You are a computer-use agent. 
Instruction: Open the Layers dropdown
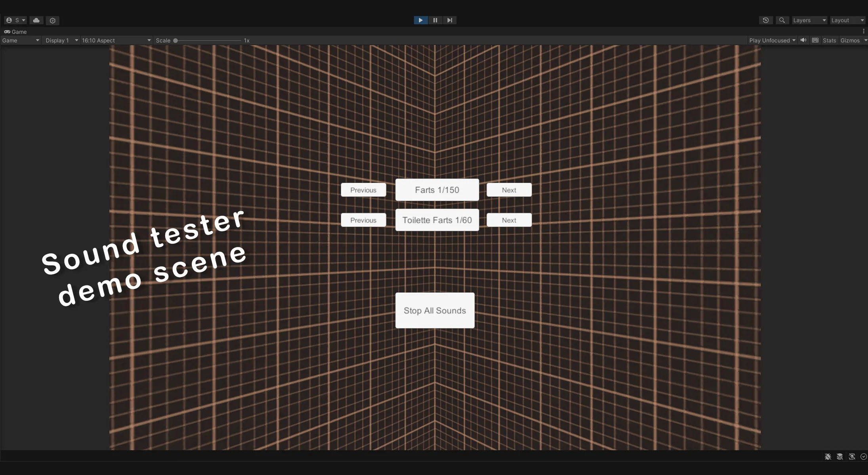click(x=809, y=20)
